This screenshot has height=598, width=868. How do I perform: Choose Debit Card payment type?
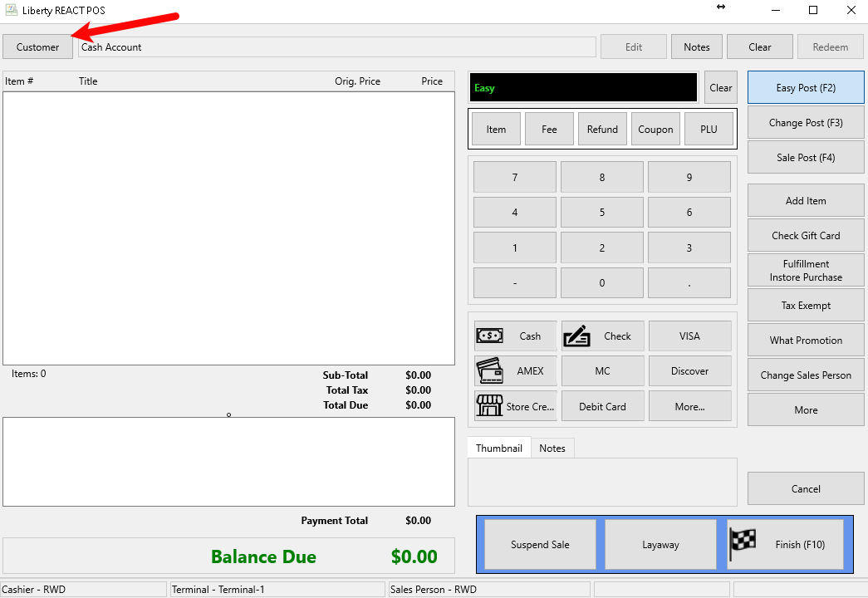603,406
